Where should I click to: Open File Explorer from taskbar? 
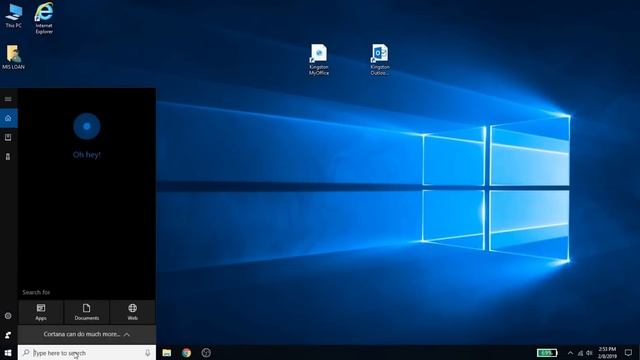pyautogui.click(x=167, y=353)
